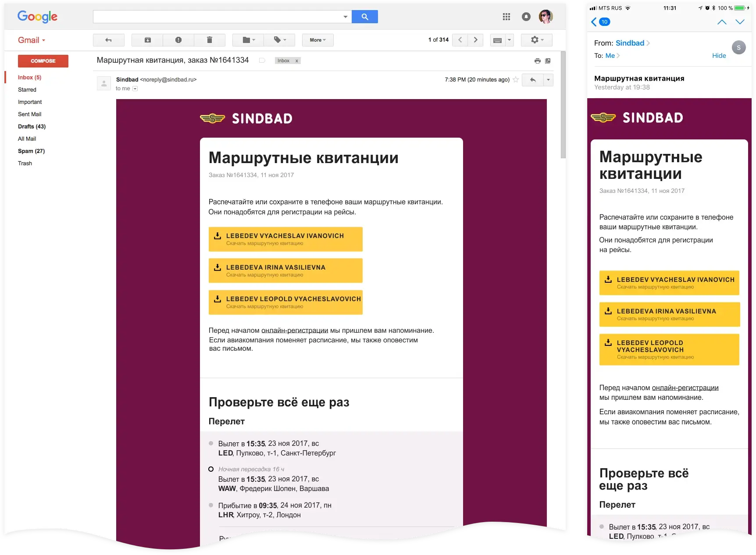
Task: Tap the gray S contact avatar
Action: pos(739,47)
